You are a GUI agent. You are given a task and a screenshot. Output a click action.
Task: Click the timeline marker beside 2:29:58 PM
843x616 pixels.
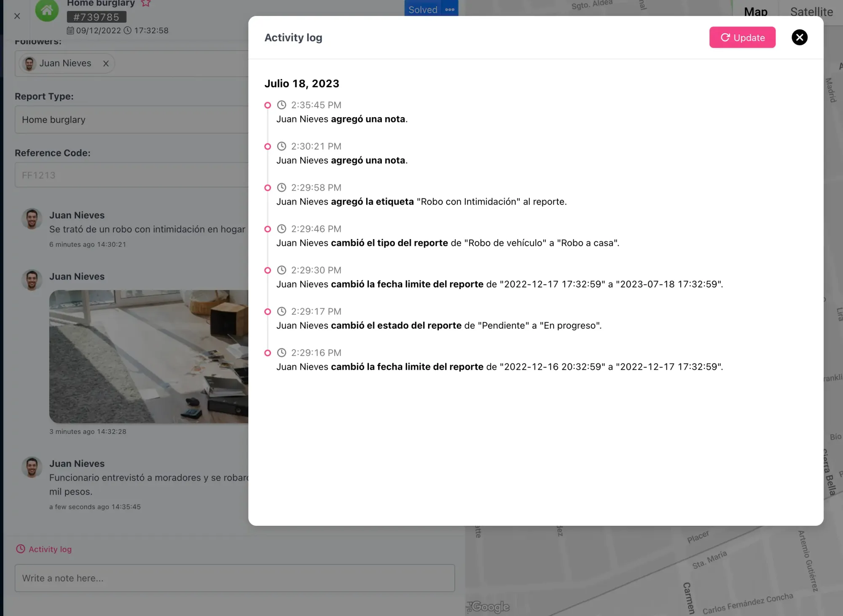[x=268, y=188]
